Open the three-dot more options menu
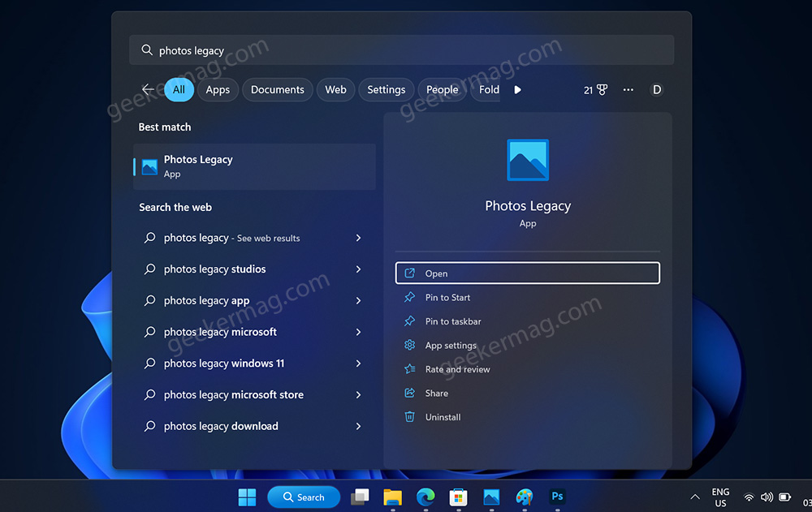812x512 pixels. [x=628, y=90]
